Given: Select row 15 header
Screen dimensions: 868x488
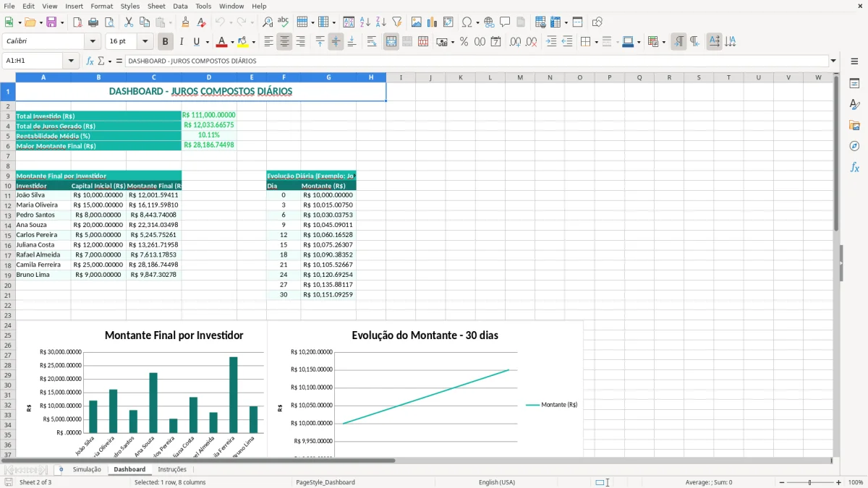Looking at the screenshot, I should click(x=8, y=235).
